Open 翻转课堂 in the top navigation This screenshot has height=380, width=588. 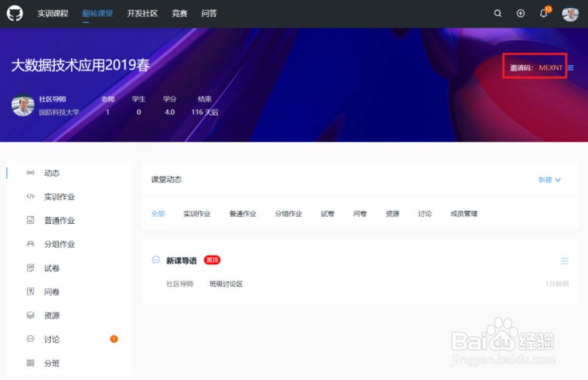[98, 14]
